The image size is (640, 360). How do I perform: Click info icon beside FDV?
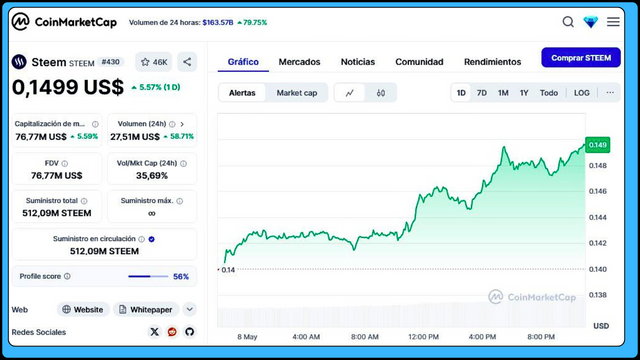click(64, 164)
